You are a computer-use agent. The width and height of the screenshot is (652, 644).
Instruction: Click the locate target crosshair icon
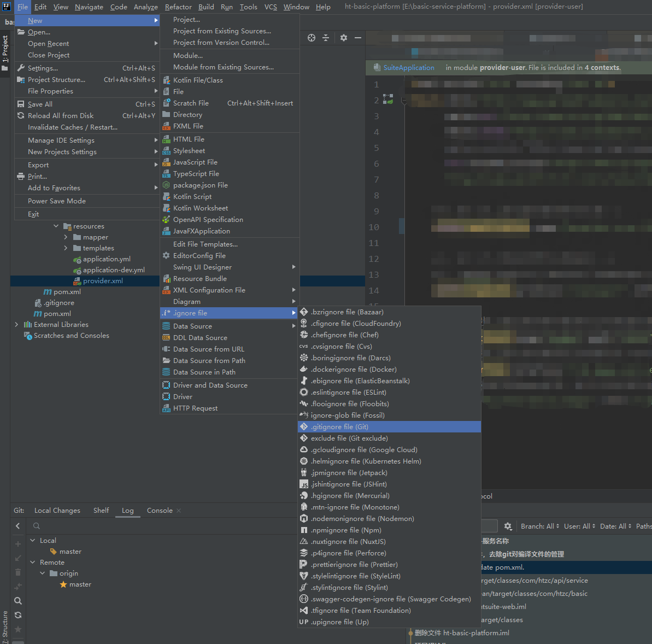[312, 38]
